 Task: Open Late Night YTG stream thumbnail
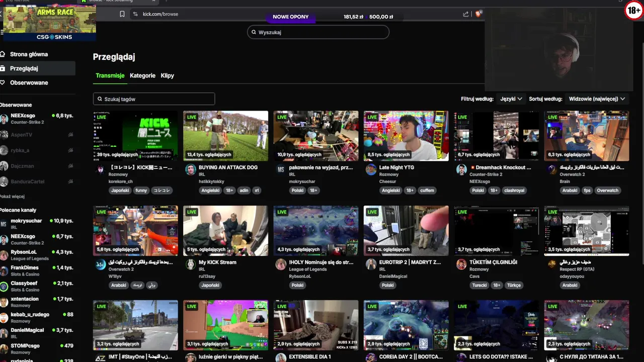point(406,136)
